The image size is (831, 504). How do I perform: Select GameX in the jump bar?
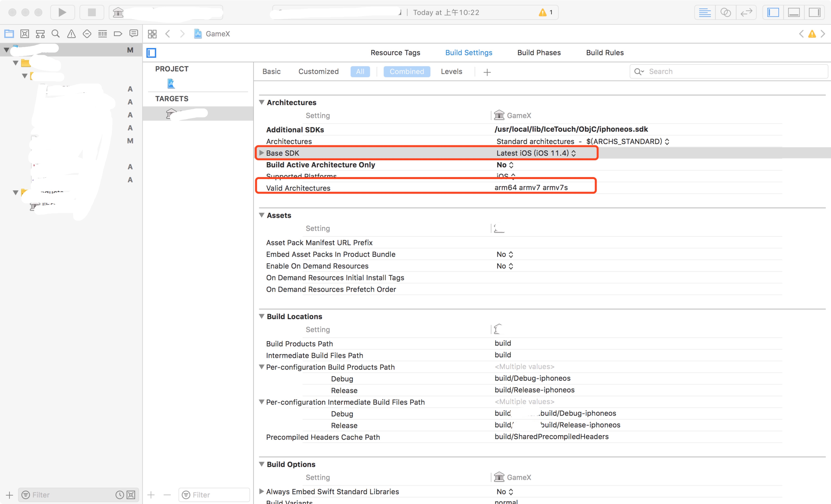212,34
